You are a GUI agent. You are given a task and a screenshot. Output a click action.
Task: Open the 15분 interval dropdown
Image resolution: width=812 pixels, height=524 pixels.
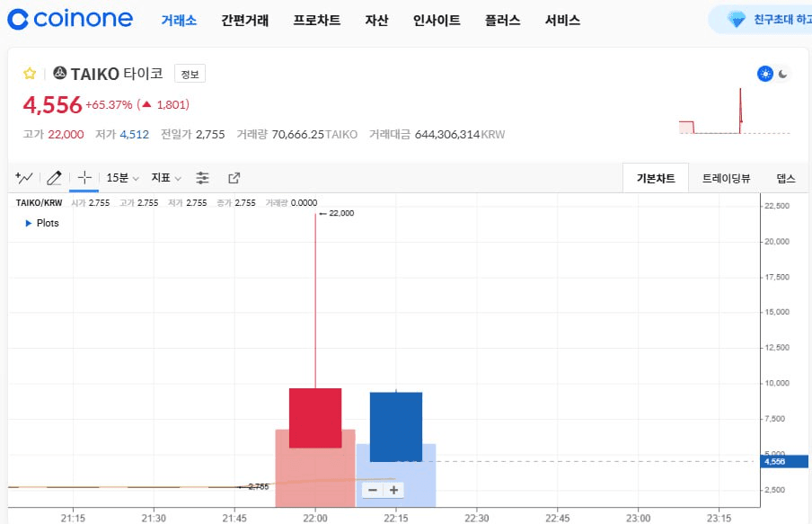(x=122, y=178)
